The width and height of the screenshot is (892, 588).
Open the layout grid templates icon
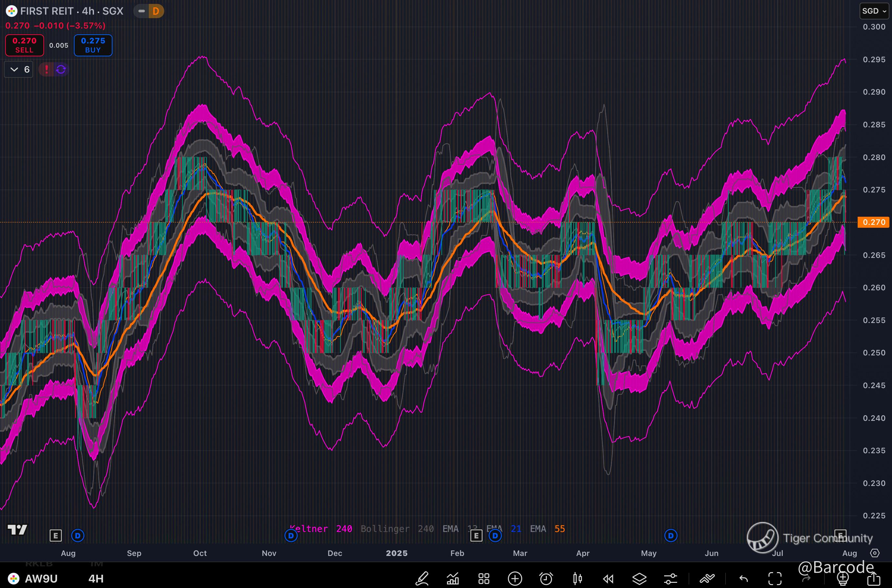pyautogui.click(x=484, y=579)
